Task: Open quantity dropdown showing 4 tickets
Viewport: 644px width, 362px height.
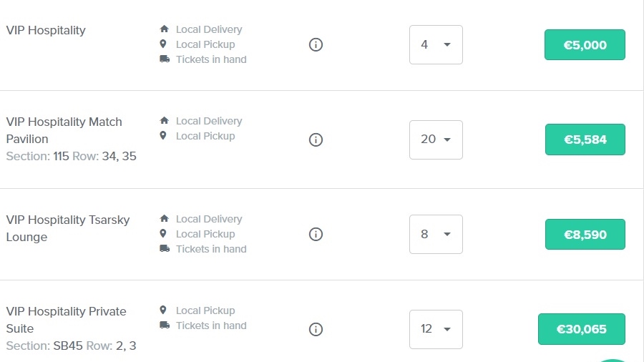Action: (x=436, y=45)
